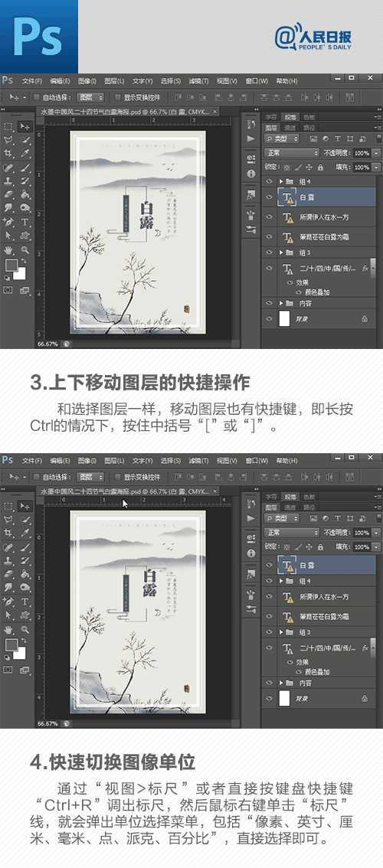This screenshot has width=383, height=868.
Task: Click lock-all padlock icon in first screenshot
Action: click(x=320, y=167)
